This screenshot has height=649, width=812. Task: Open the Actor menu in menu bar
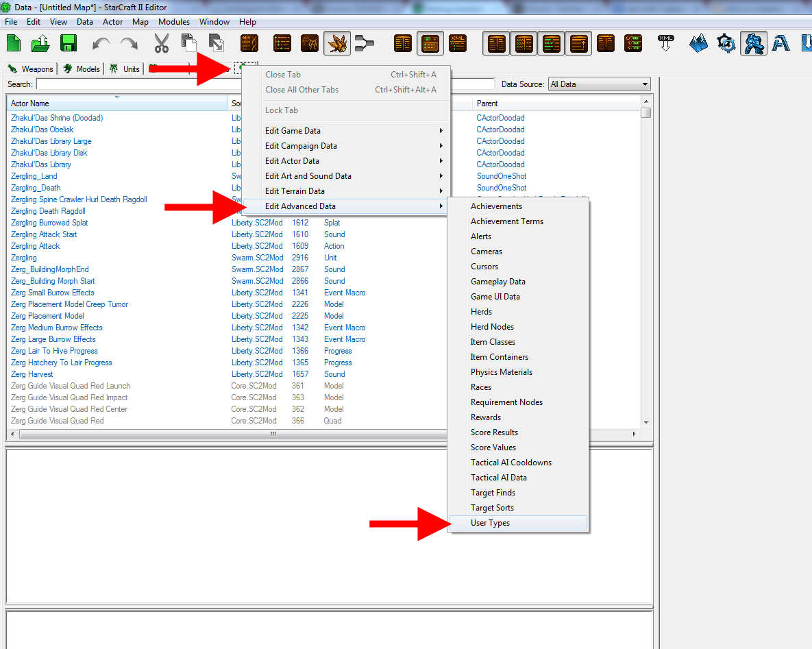(x=112, y=22)
